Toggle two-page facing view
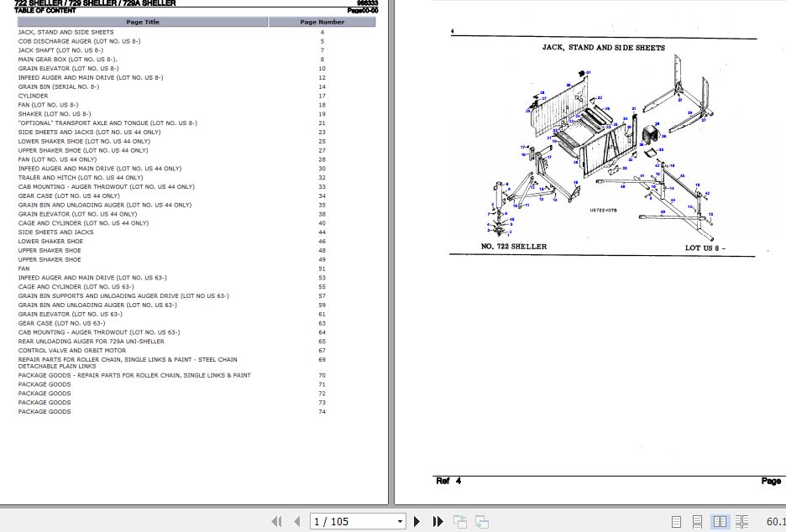This screenshot has width=786, height=532. pyautogui.click(x=720, y=521)
